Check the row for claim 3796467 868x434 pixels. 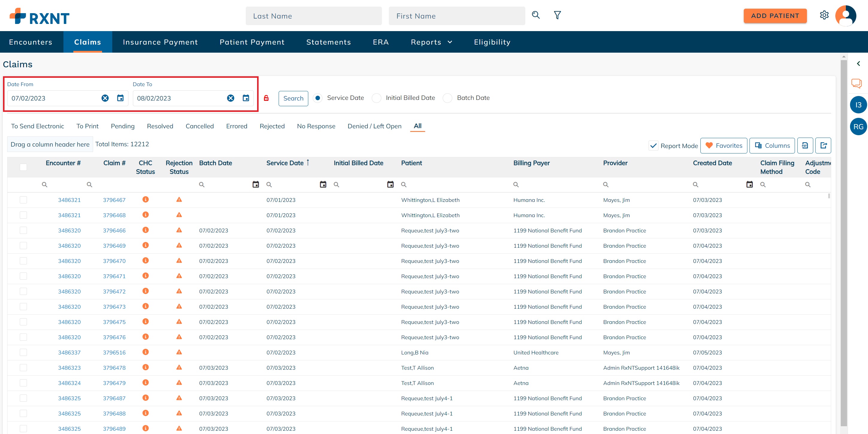[23, 200]
